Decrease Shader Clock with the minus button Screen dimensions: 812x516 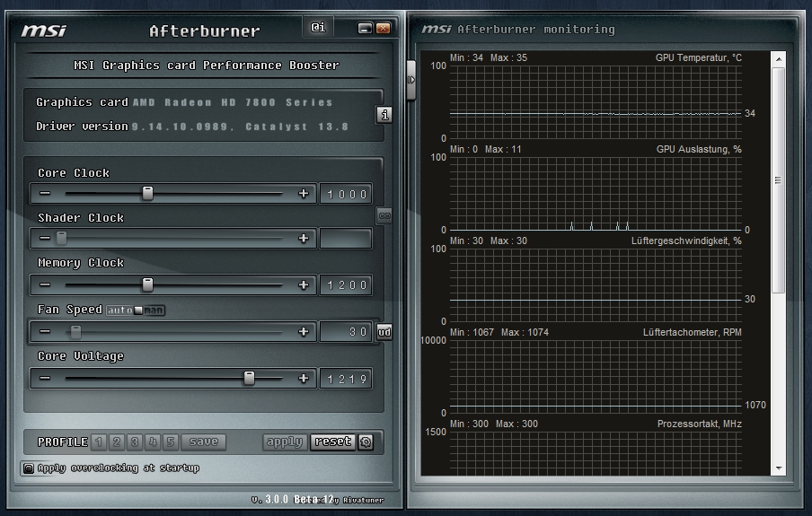tap(45, 239)
